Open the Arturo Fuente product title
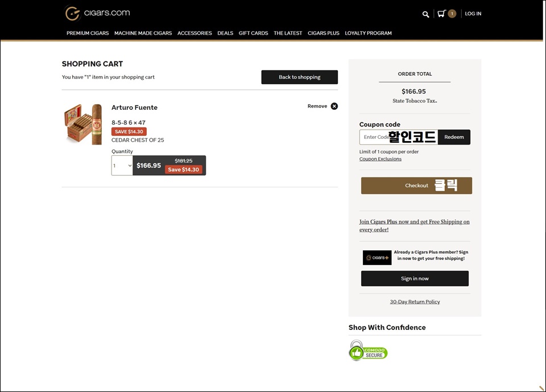 [134, 108]
